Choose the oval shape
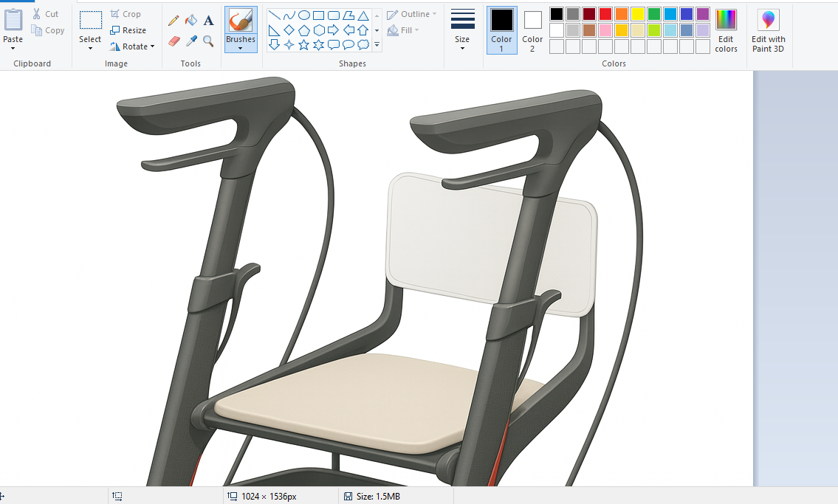838x504 pixels. pyautogui.click(x=303, y=15)
